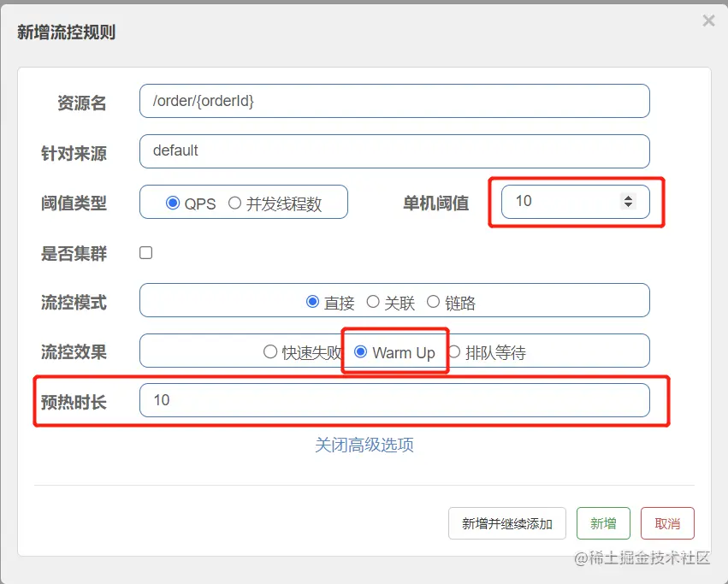Decrease 单机阈值 with the down arrow
This screenshot has width=728, height=584.
click(628, 204)
